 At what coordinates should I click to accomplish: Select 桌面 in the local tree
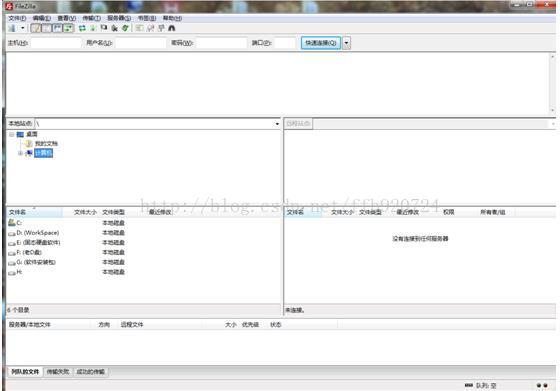[x=31, y=134]
